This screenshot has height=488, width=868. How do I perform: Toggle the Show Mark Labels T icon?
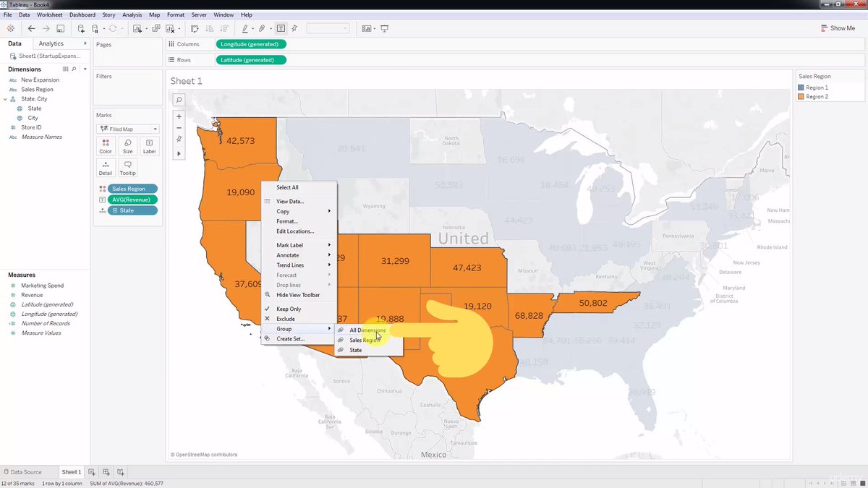[281, 28]
